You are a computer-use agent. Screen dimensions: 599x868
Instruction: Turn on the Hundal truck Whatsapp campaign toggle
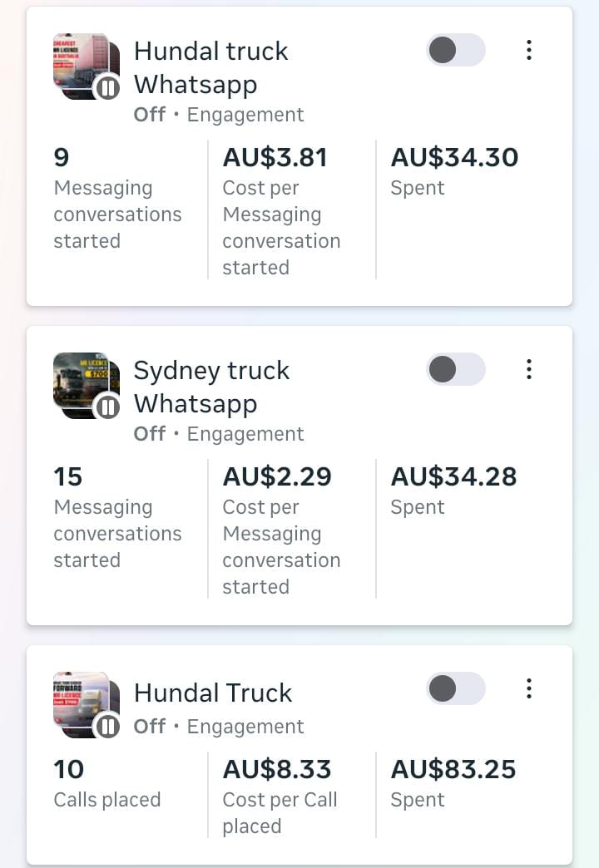[x=455, y=50]
